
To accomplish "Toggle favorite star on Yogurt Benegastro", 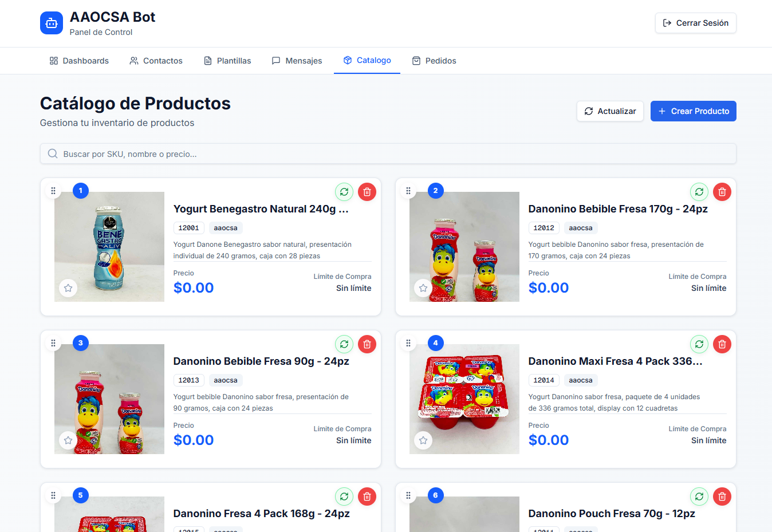I will click(x=68, y=288).
